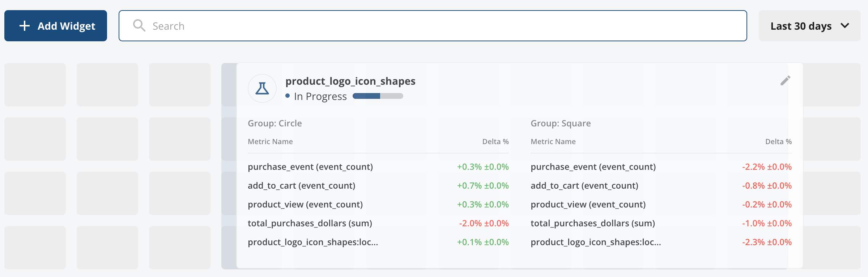Open the Last 30 days dropdown
868x277 pixels.
coord(809,26)
